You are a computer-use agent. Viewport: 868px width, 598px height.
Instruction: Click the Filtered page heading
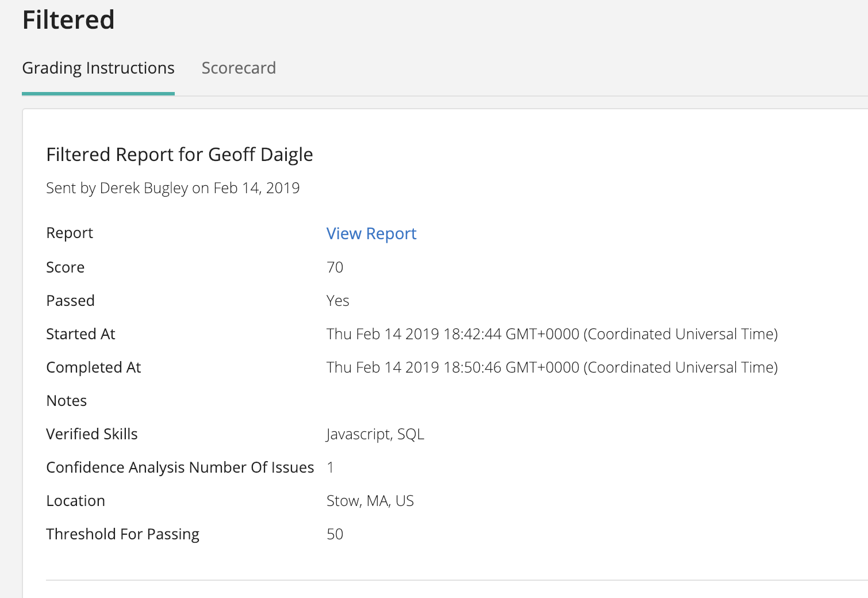coord(68,20)
